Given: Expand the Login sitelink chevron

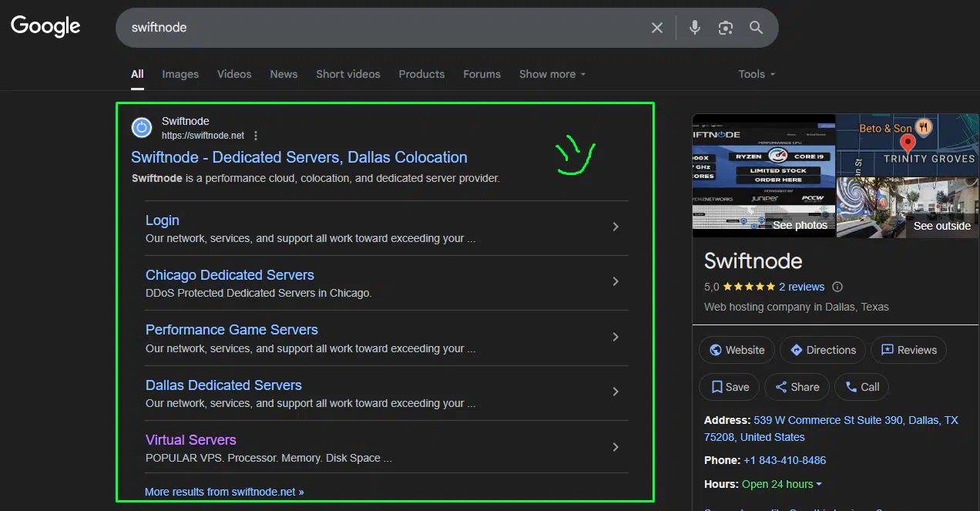Looking at the screenshot, I should point(616,227).
